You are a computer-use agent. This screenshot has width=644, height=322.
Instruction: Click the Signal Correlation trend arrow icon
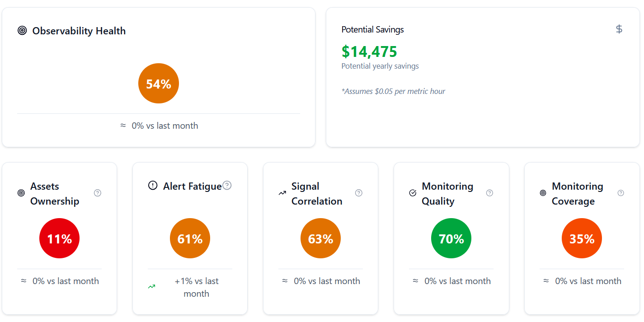[x=282, y=193]
